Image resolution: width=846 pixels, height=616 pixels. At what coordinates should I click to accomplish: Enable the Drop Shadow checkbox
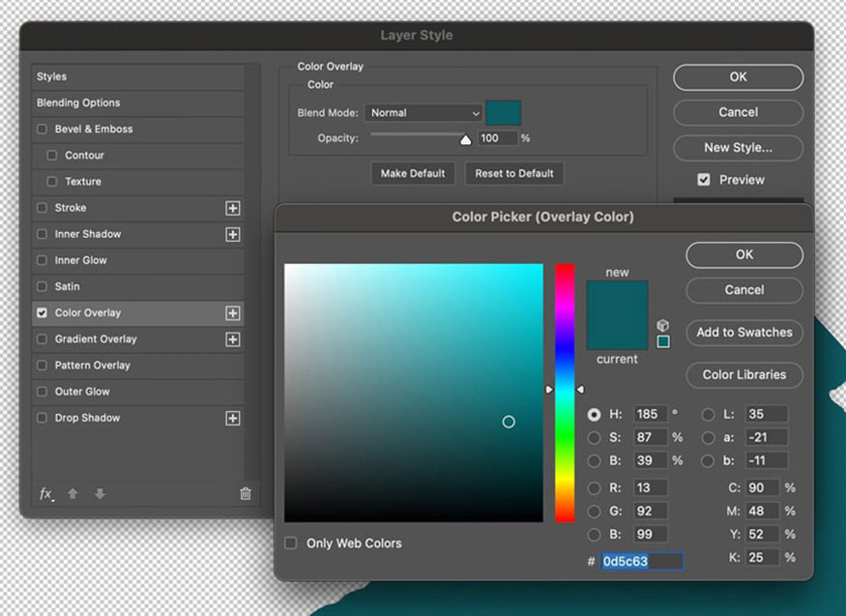click(x=42, y=418)
